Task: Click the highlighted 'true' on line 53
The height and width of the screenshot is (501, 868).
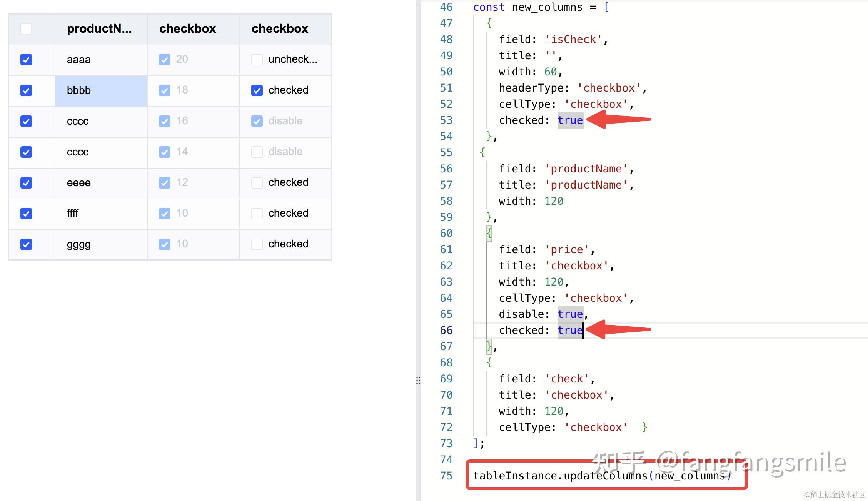Action: click(570, 120)
